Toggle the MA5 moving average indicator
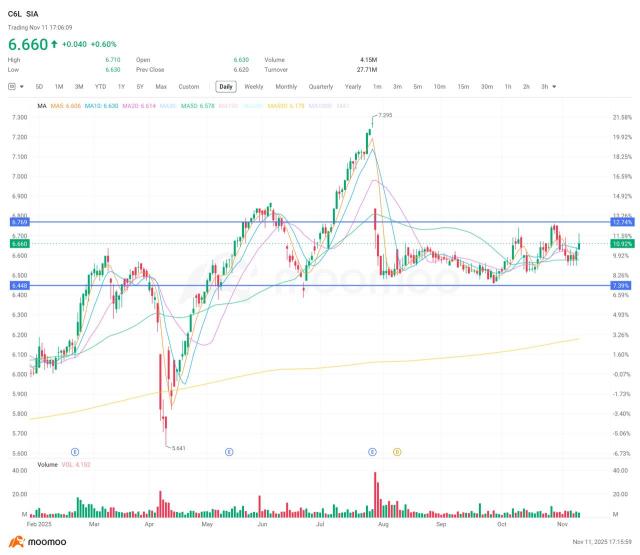Viewport: 640px width, 555px height. tap(67, 104)
